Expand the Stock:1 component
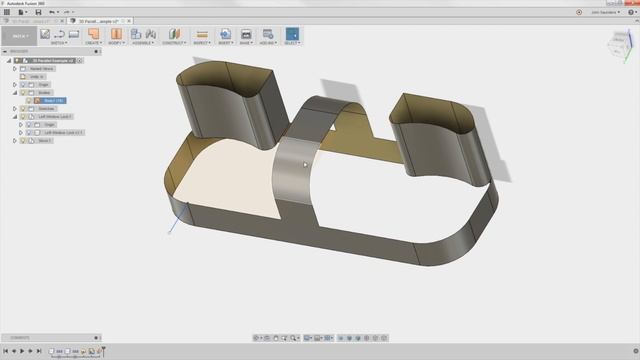This screenshot has width=640, height=360. pyautogui.click(x=15, y=140)
